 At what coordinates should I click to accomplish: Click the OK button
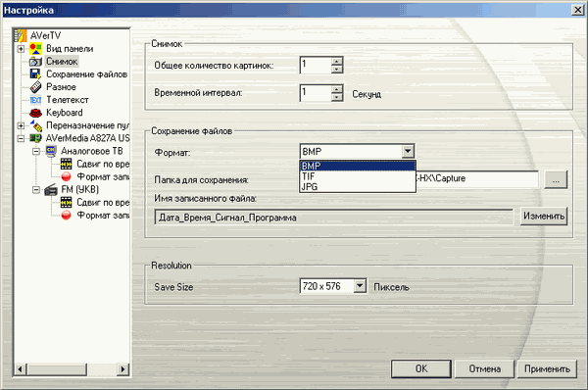click(x=421, y=369)
